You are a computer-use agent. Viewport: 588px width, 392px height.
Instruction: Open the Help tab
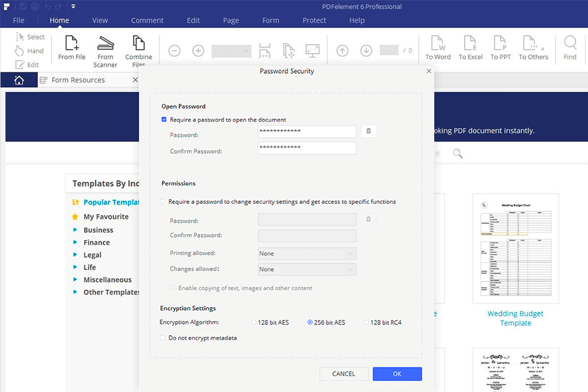pos(356,20)
